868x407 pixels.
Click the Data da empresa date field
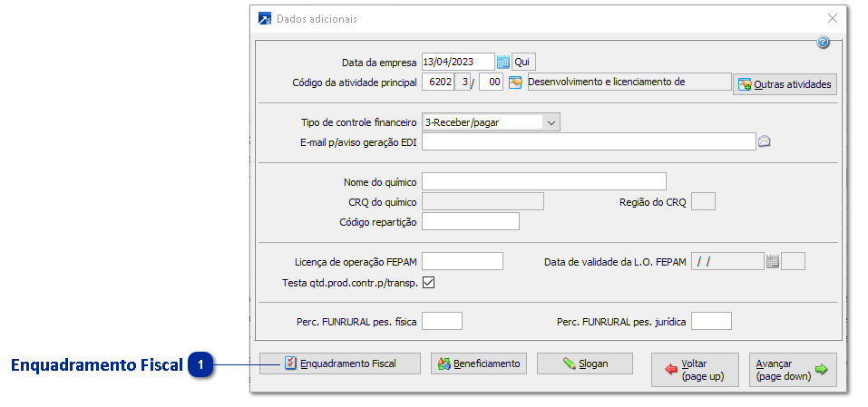point(458,62)
